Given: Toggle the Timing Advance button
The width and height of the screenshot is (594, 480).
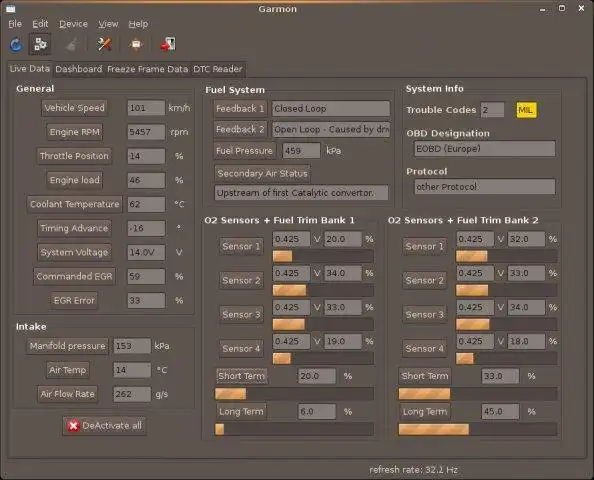Looking at the screenshot, I should [x=74, y=228].
